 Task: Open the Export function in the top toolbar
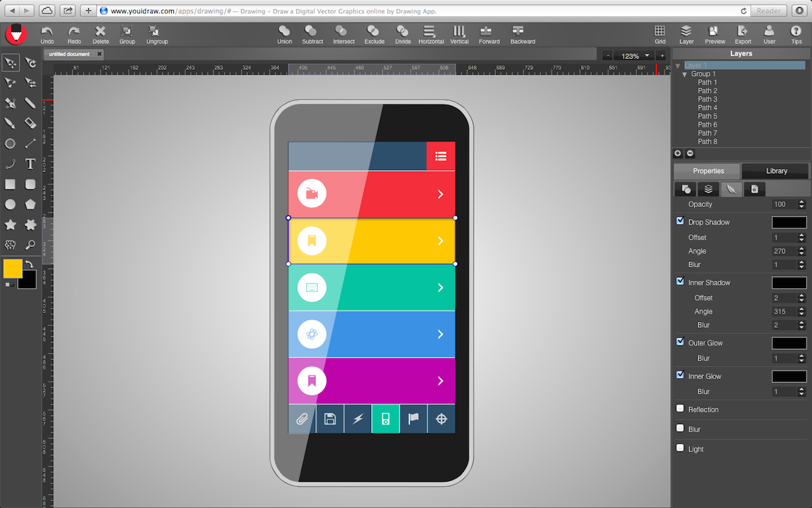click(742, 34)
